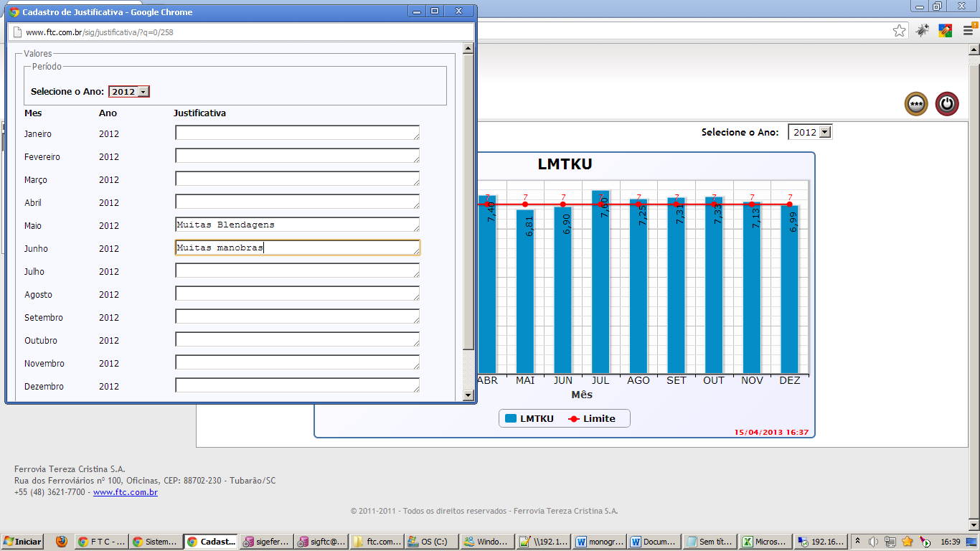Click the Março justificativa text field

coord(298,179)
